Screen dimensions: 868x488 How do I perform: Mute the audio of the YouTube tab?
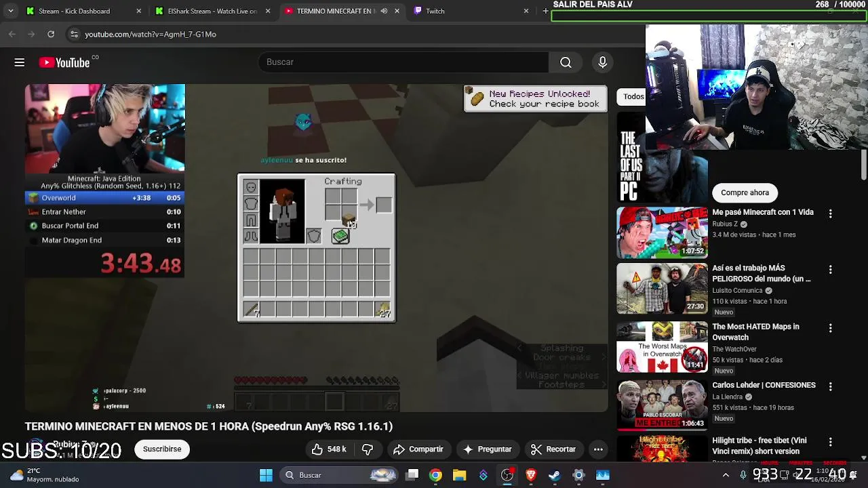coord(384,11)
